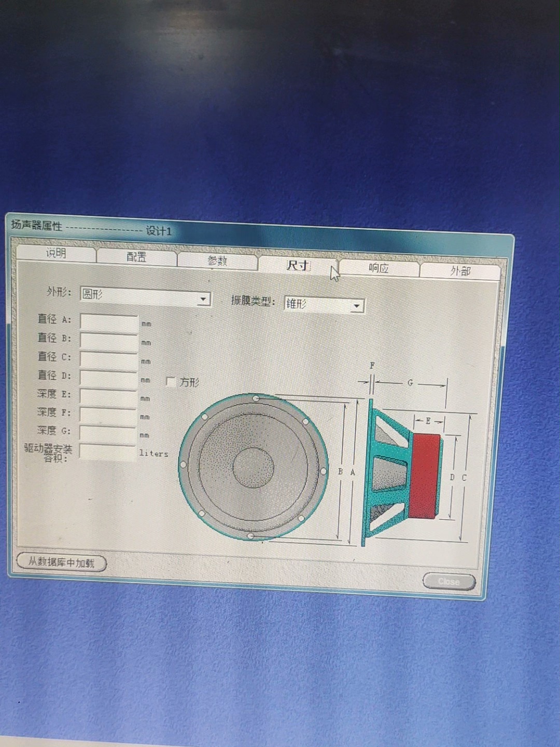The width and height of the screenshot is (560, 747).
Task: Select the 深度 G input field
Action: coord(108,434)
